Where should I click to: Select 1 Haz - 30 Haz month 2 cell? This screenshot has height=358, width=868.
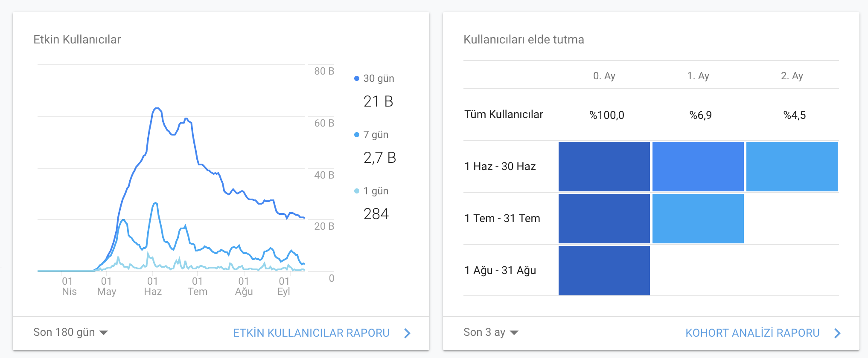pyautogui.click(x=792, y=167)
